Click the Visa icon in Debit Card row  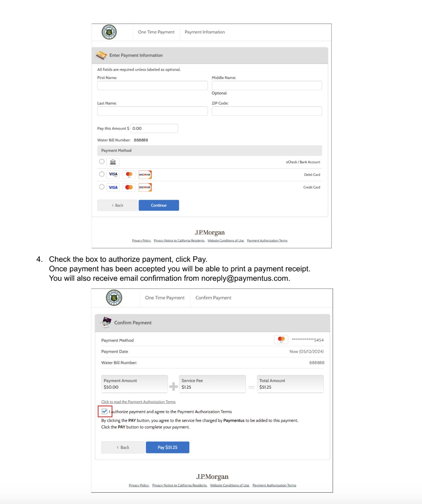tap(113, 175)
